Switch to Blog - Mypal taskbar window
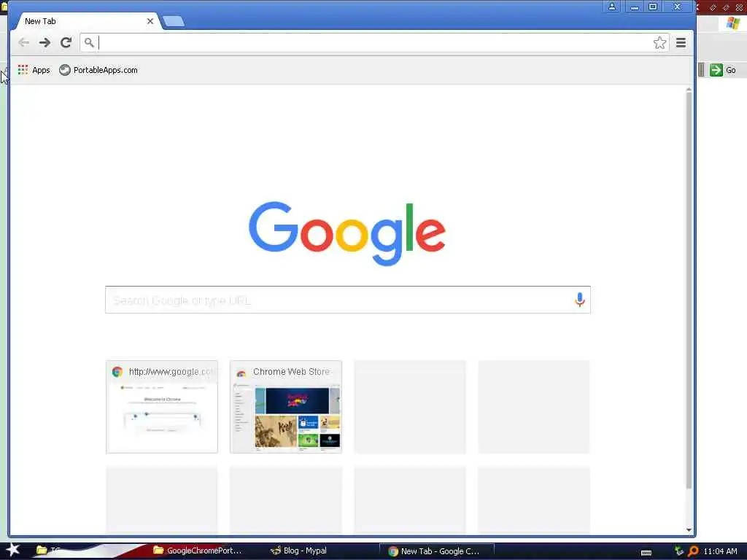747x560 pixels. pos(298,551)
